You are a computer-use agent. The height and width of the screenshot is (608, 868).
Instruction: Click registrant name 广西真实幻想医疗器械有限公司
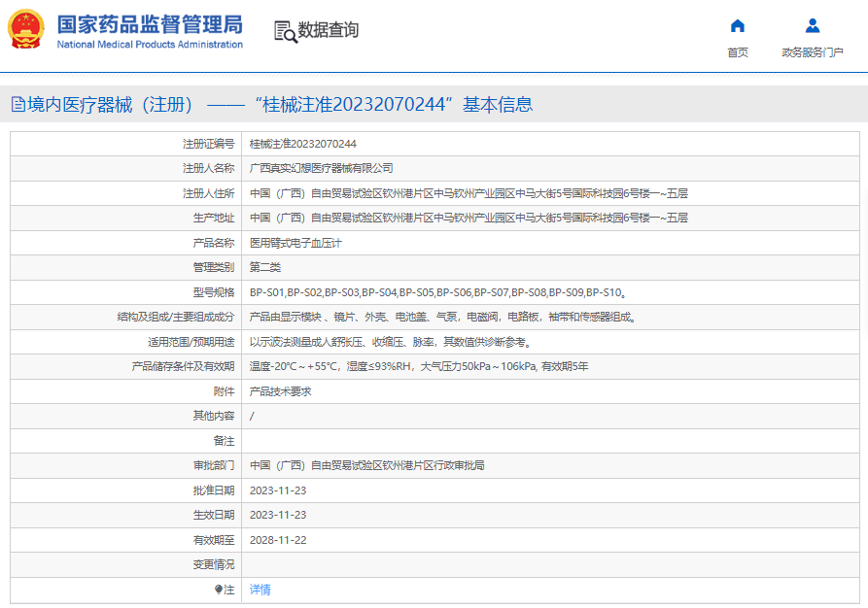click(321, 168)
